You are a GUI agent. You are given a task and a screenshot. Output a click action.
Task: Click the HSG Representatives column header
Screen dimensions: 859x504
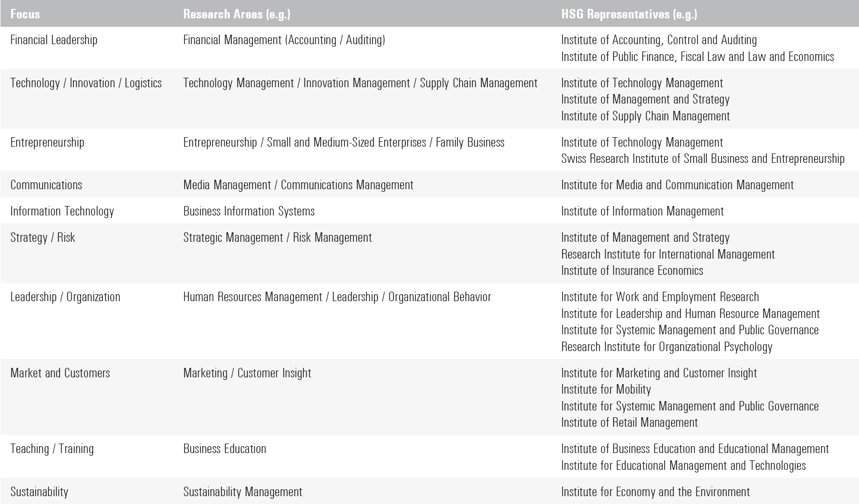pos(629,14)
